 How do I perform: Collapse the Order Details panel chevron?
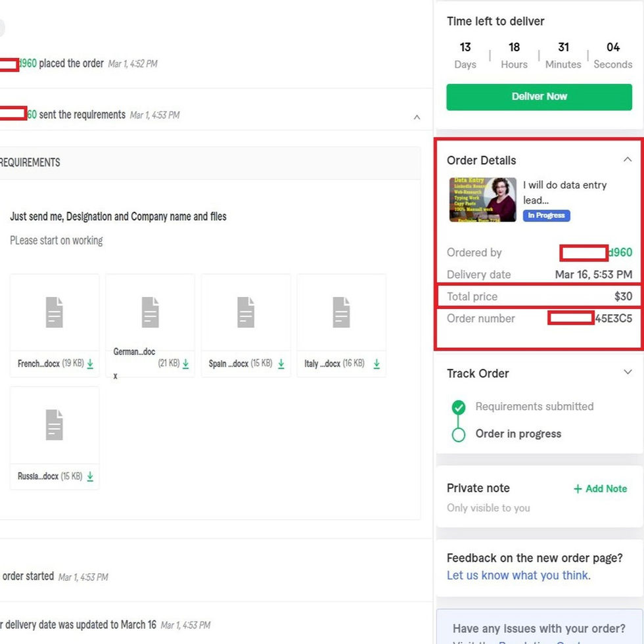pos(627,159)
